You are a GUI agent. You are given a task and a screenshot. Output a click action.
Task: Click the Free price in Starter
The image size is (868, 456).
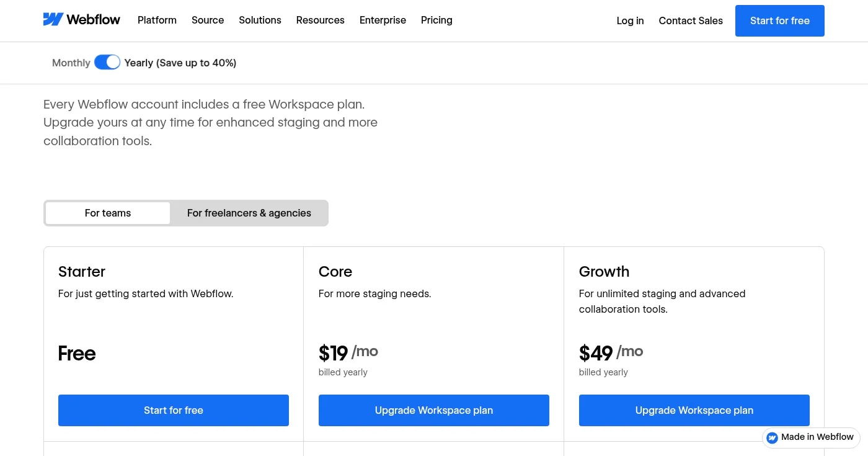tap(77, 354)
